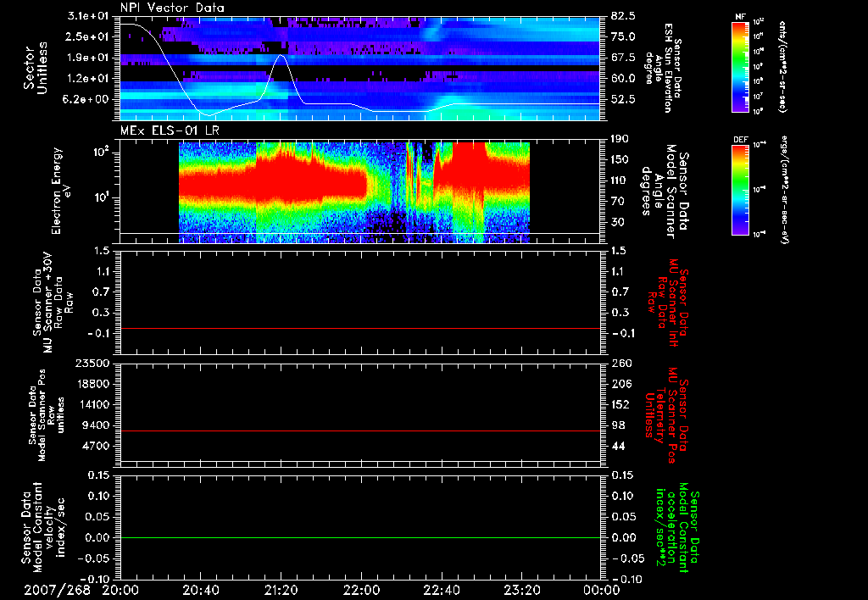Click the 2007/268 date label
Image resolution: width=868 pixels, height=600 pixels.
point(57,590)
